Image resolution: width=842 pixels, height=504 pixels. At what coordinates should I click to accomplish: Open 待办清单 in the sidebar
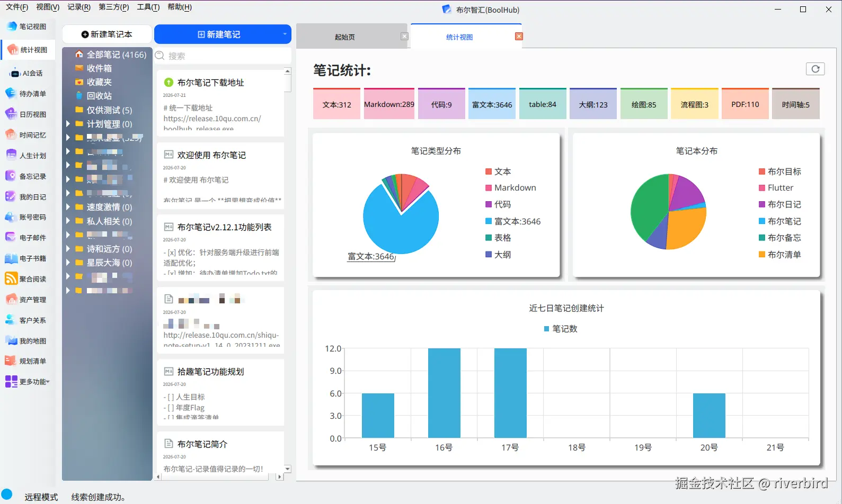(x=26, y=94)
